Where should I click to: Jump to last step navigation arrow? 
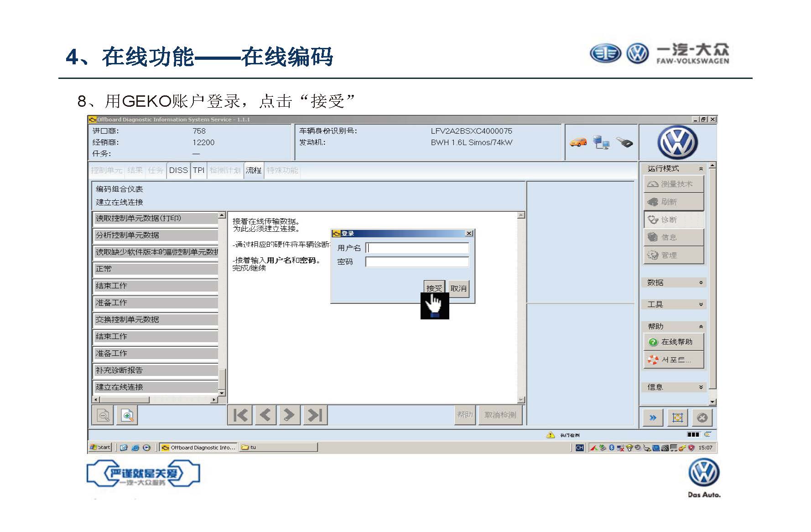[315, 415]
